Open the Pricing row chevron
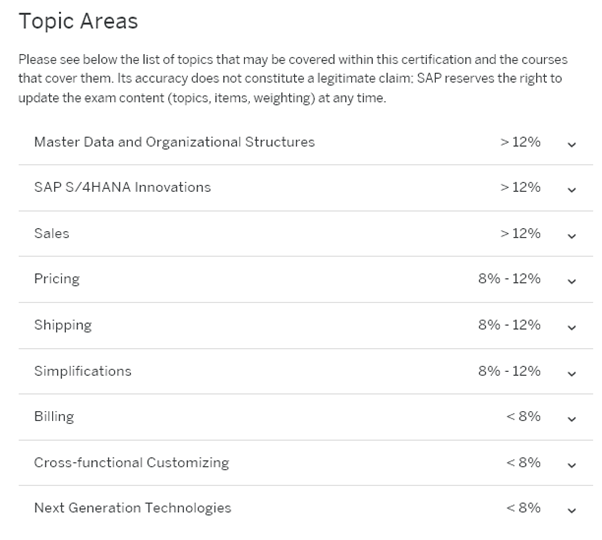This screenshot has width=602, height=540. 572,282
